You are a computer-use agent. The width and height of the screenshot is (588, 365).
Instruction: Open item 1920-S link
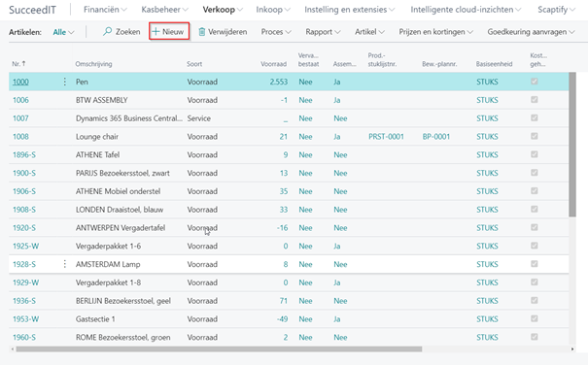pyautogui.click(x=24, y=228)
